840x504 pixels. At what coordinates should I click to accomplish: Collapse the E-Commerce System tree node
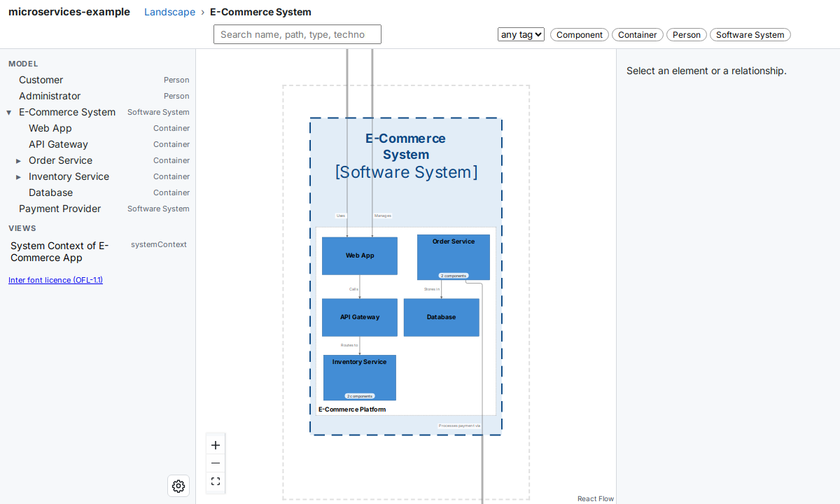coord(9,112)
